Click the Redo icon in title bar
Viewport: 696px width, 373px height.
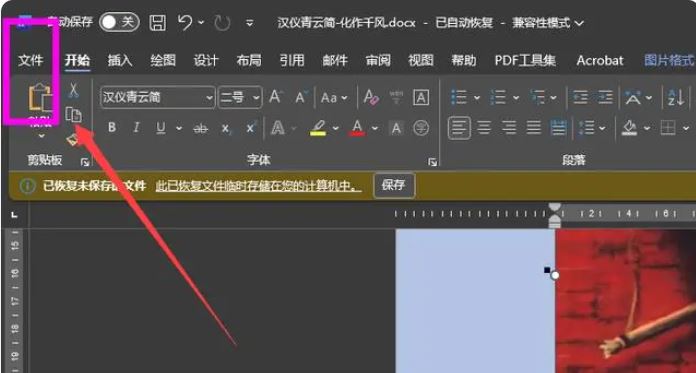[x=222, y=22]
